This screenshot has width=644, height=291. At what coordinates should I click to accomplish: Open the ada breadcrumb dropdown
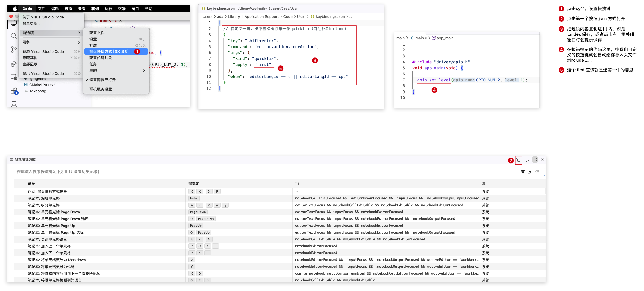pos(220,17)
